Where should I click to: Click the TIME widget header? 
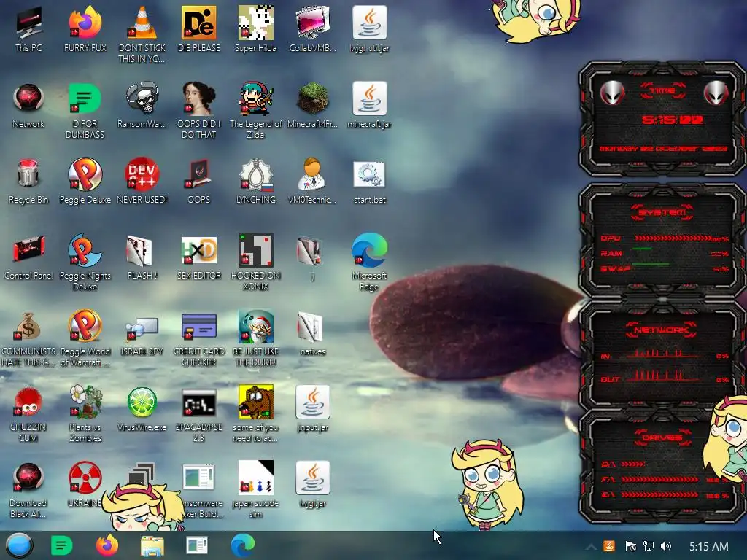click(x=662, y=90)
